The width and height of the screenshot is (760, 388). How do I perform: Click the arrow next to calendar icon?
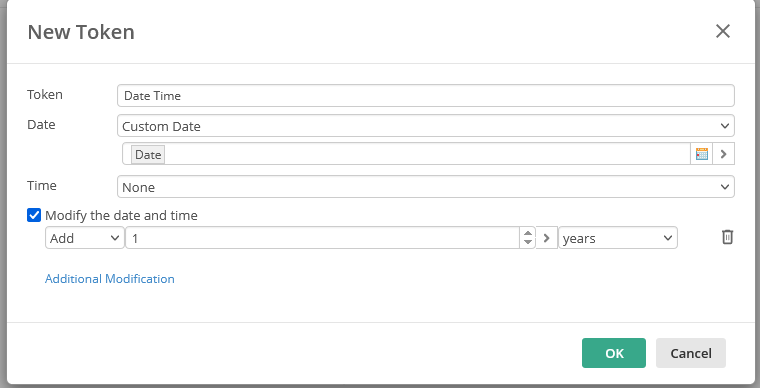coord(724,154)
